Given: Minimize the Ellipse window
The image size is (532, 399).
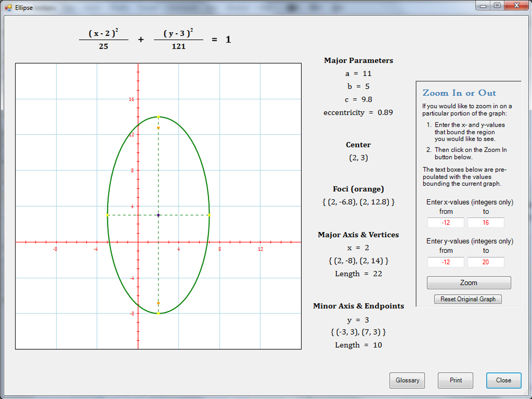Looking at the screenshot, I should (483, 5).
